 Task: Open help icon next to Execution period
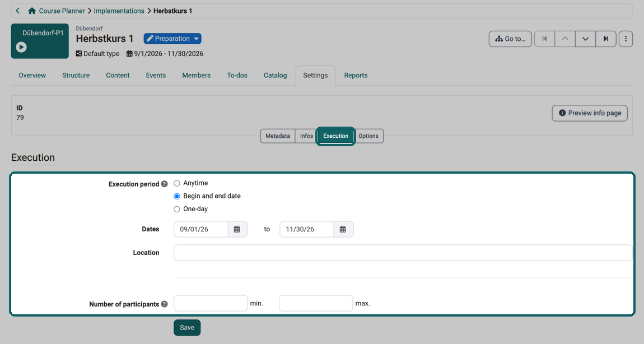point(164,184)
